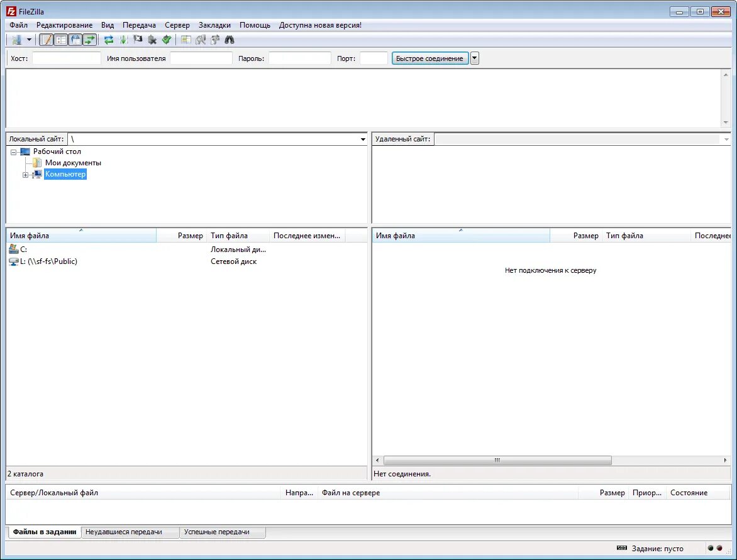Click the Быстрое соединение button
This screenshot has width=737, height=560.
click(429, 58)
